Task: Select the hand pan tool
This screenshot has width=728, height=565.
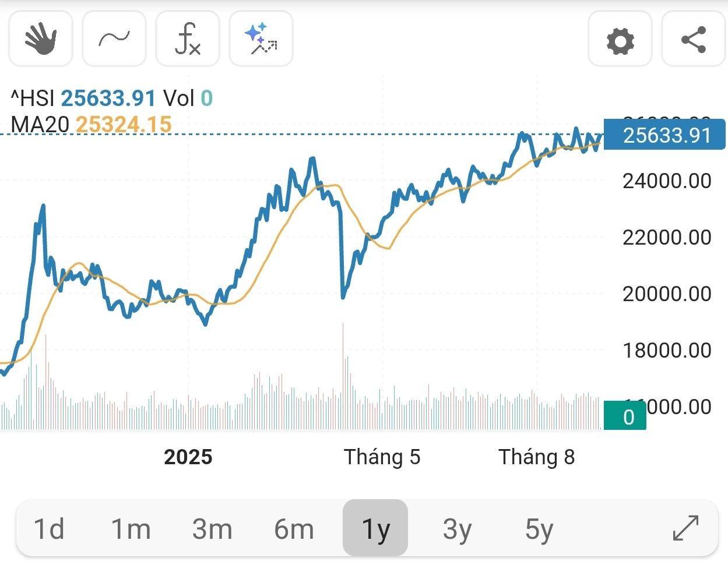Action: (x=40, y=39)
